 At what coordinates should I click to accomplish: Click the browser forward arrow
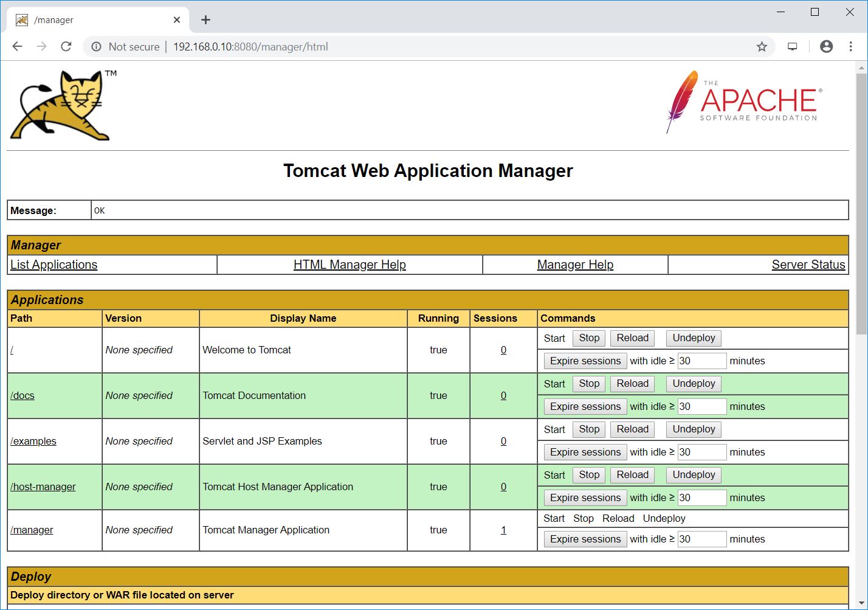41,46
